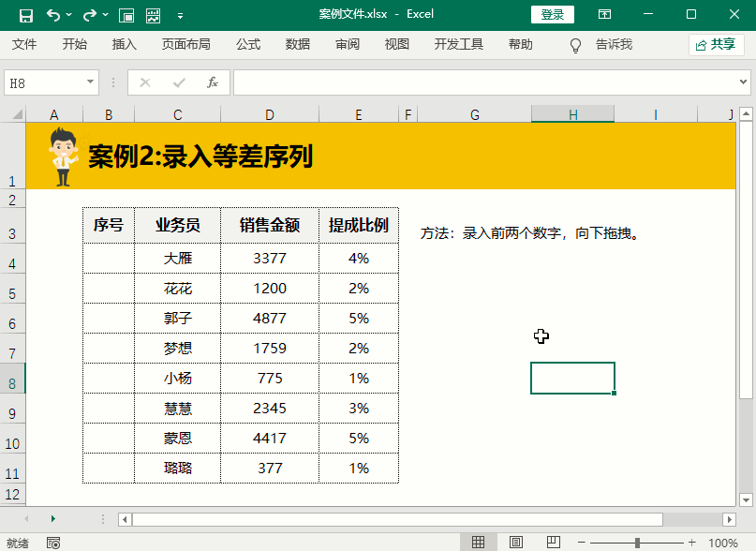Click the zoom out minus icon
756x551 pixels.
pyautogui.click(x=582, y=543)
